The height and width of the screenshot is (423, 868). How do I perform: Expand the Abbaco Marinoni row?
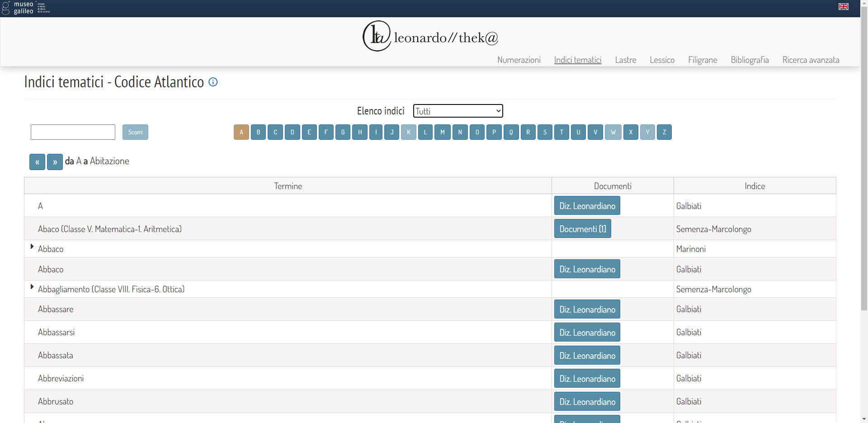[32, 247]
